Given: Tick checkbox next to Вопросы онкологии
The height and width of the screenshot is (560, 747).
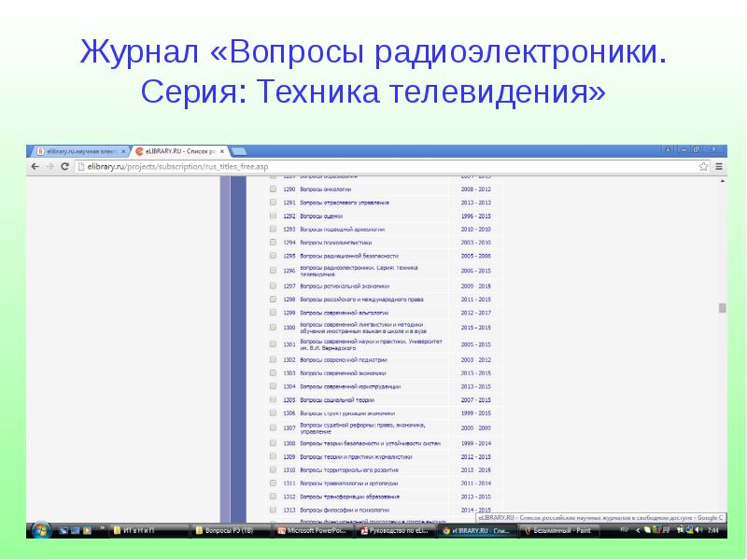Looking at the screenshot, I should [x=273, y=189].
